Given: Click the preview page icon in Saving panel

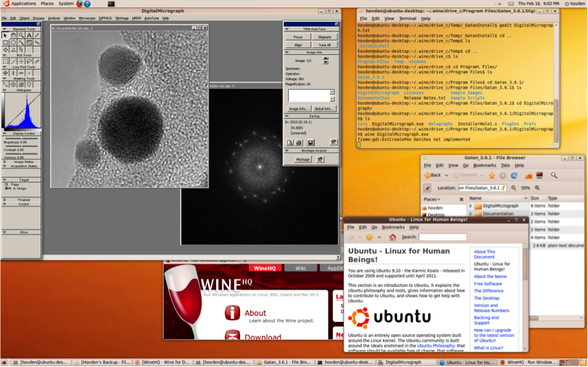Looking at the screenshot, I should click(x=290, y=143).
